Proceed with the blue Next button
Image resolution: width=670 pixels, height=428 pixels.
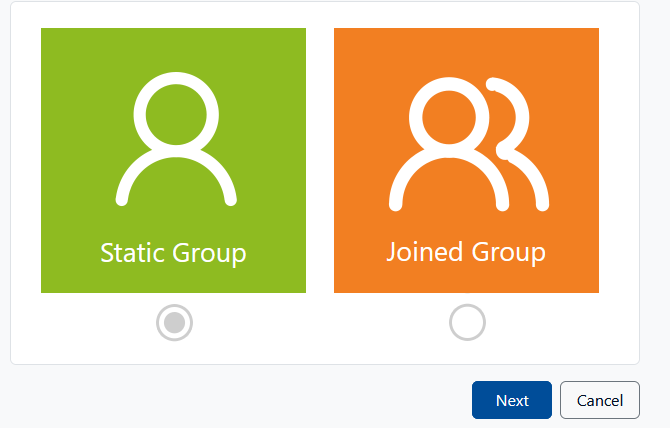pyautogui.click(x=512, y=400)
